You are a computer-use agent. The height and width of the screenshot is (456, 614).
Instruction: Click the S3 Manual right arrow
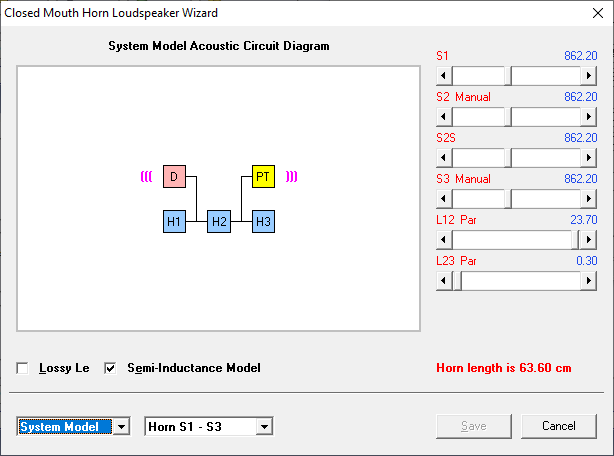(x=588, y=199)
